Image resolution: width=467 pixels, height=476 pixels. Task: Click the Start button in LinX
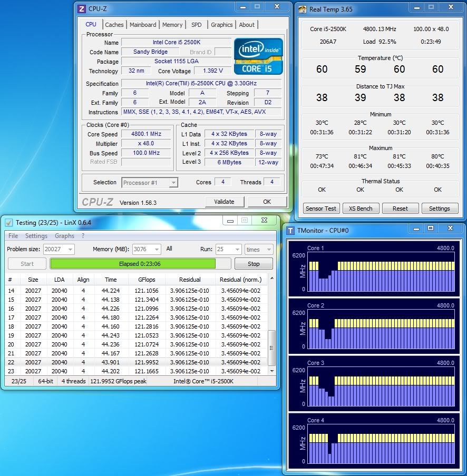click(x=27, y=264)
